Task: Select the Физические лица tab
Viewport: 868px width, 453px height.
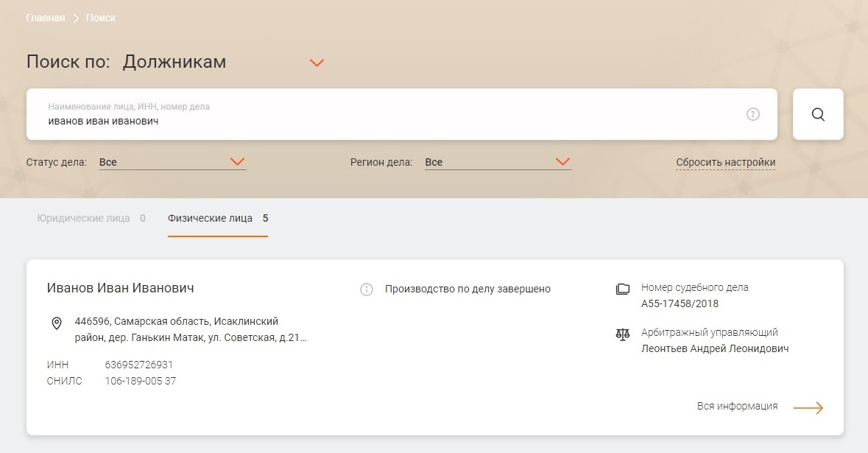Action: 218,218
